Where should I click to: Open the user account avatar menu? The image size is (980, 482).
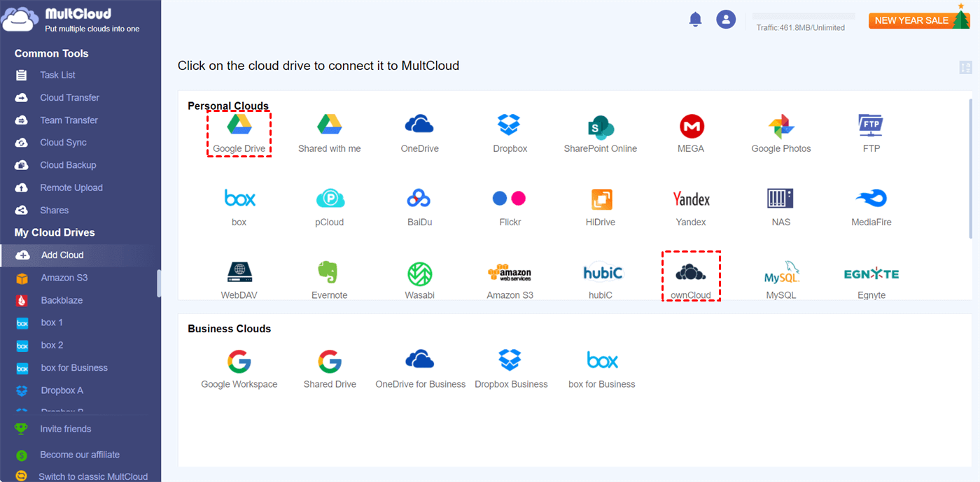point(726,20)
